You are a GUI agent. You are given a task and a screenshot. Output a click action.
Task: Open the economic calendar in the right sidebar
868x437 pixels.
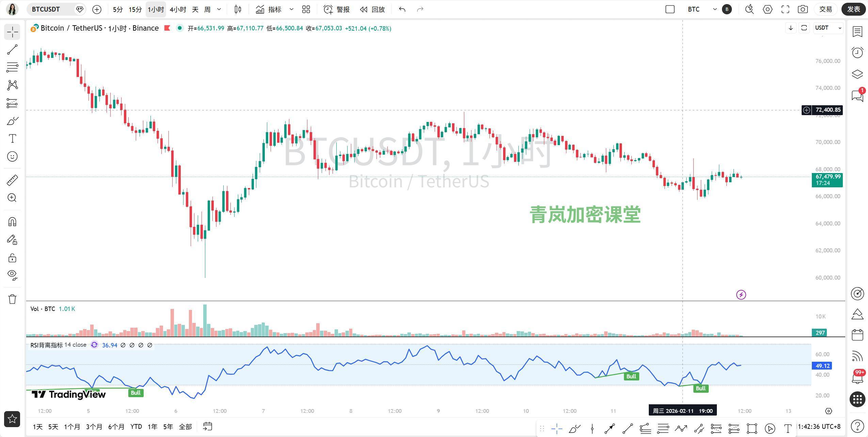[857, 334]
